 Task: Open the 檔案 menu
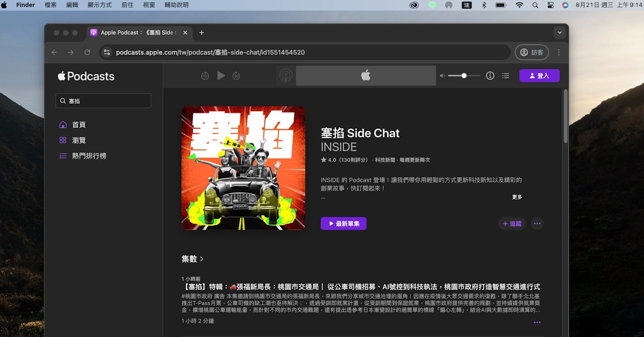click(50, 5)
